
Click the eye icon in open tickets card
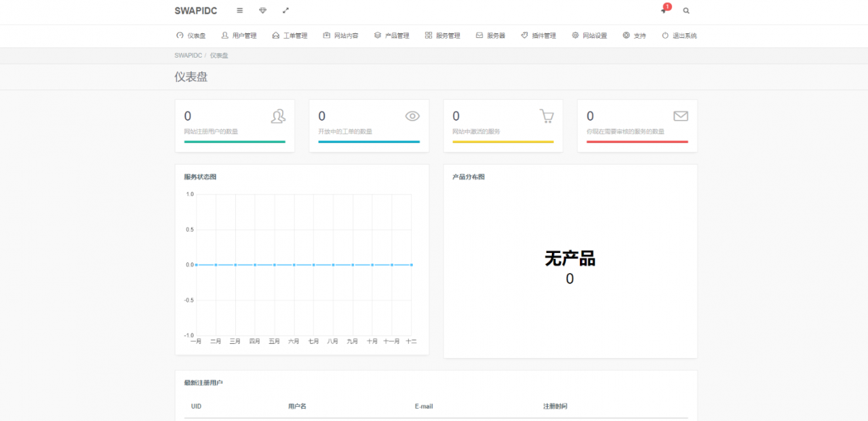tap(412, 116)
